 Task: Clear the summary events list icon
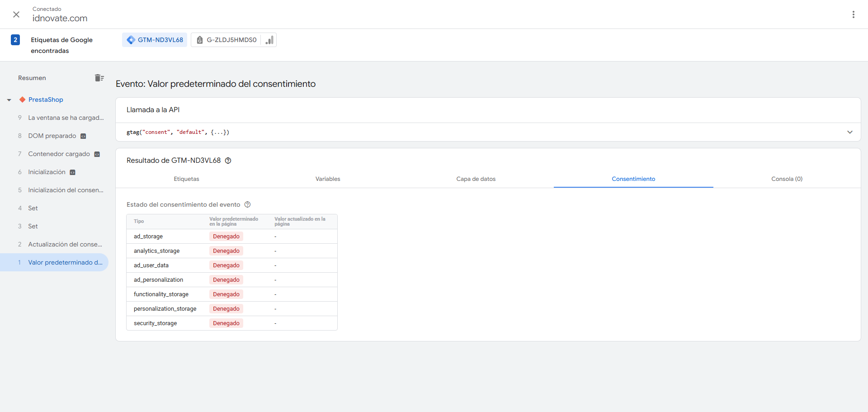click(x=99, y=78)
